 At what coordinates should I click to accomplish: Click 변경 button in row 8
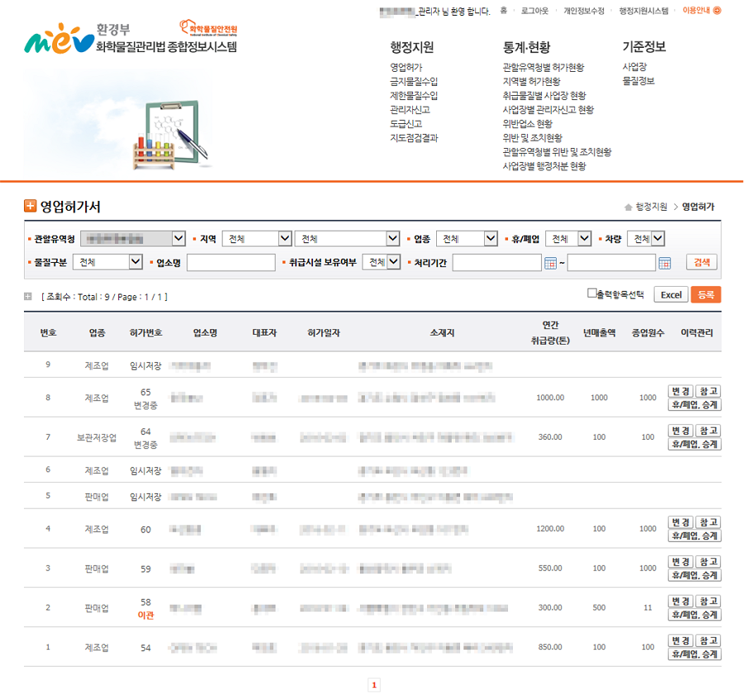pos(681,392)
